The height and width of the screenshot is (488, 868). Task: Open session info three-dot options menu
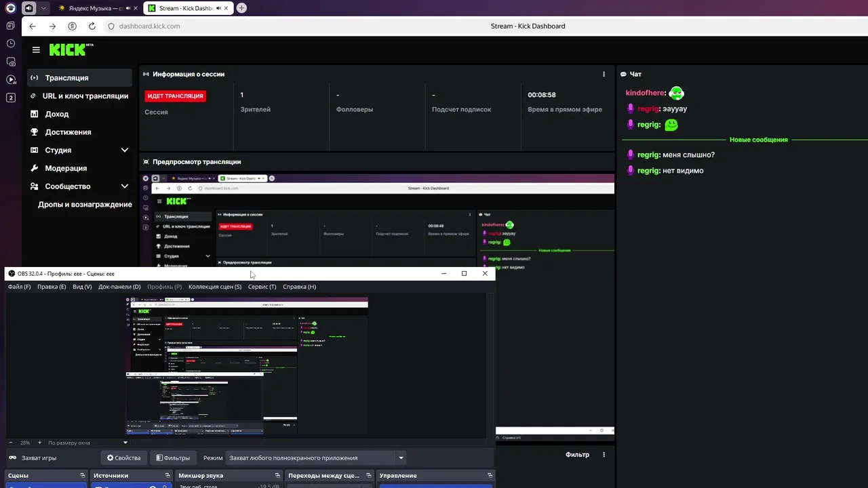[604, 75]
